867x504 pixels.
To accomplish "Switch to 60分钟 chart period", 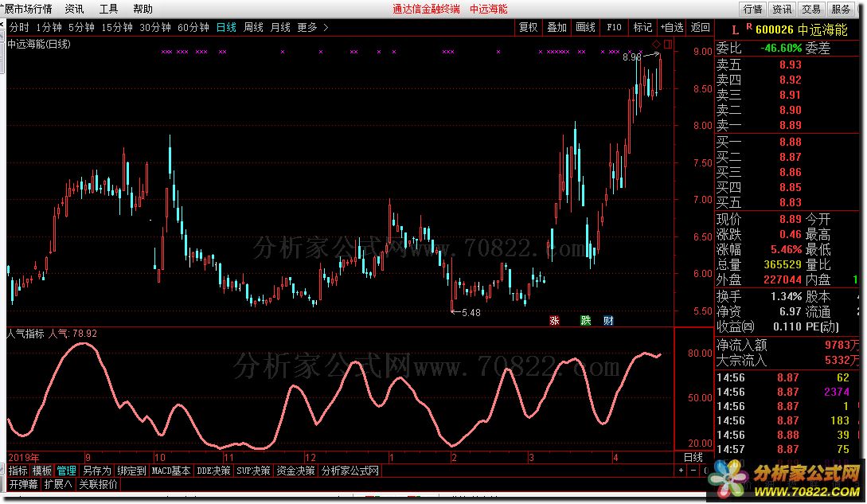I will [193, 27].
